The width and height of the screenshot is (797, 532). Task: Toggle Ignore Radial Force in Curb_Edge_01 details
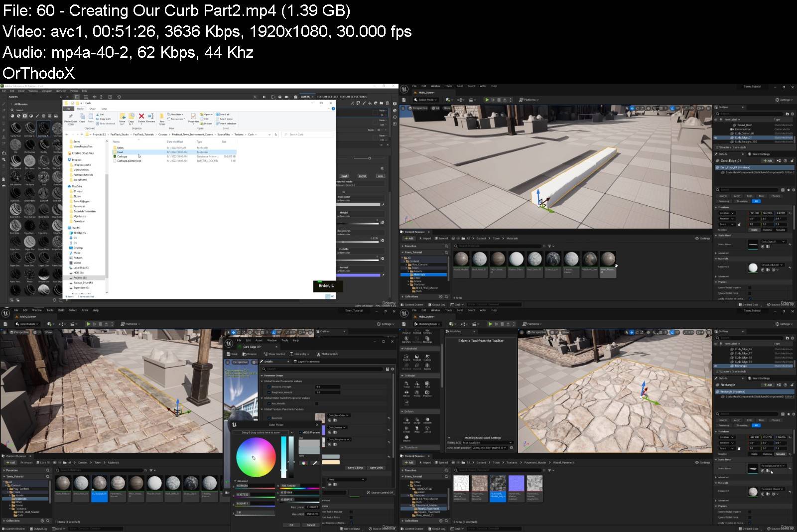pos(750,293)
